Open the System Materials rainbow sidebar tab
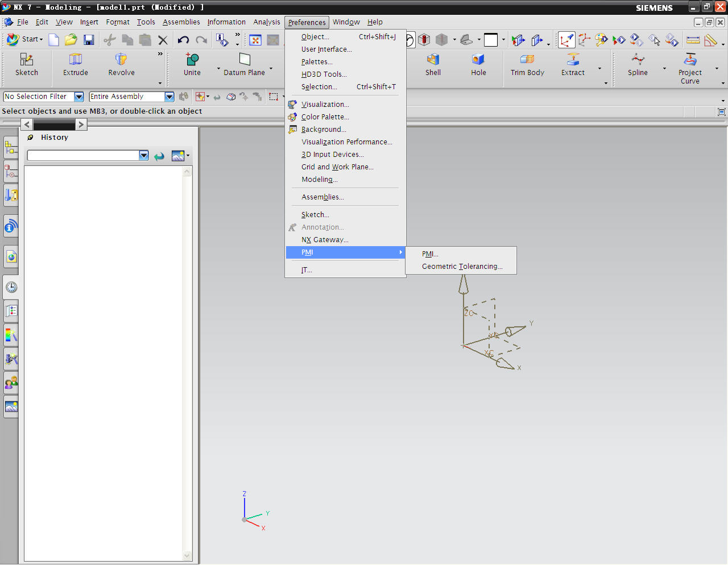728x565 pixels. [11, 335]
